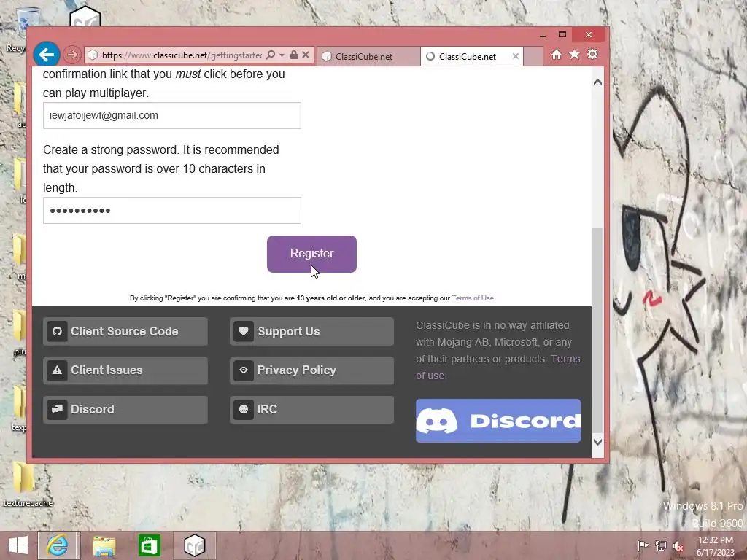Open the browser Home icon
747x560 pixels.
tap(557, 55)
